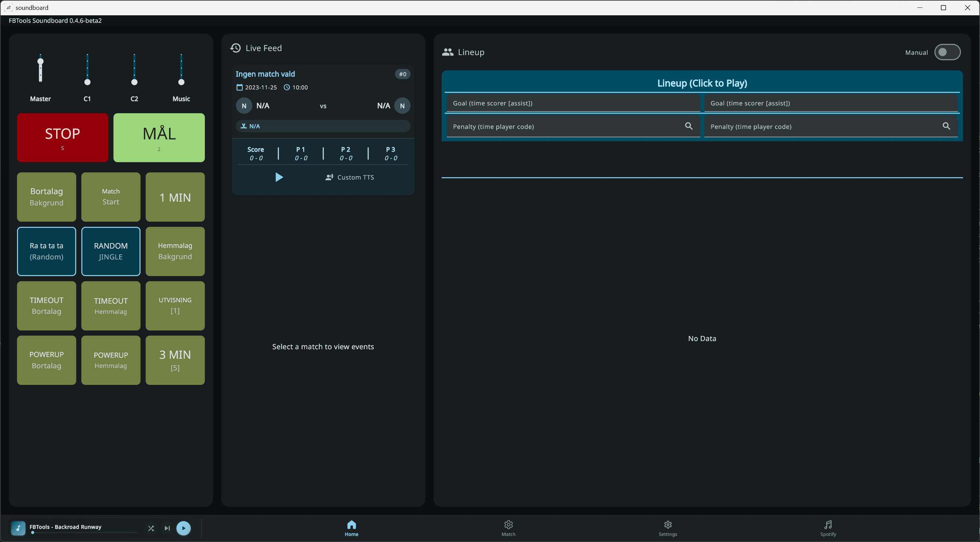
Task: Click the music note album art thumbnail
Action: pos(18,528)
